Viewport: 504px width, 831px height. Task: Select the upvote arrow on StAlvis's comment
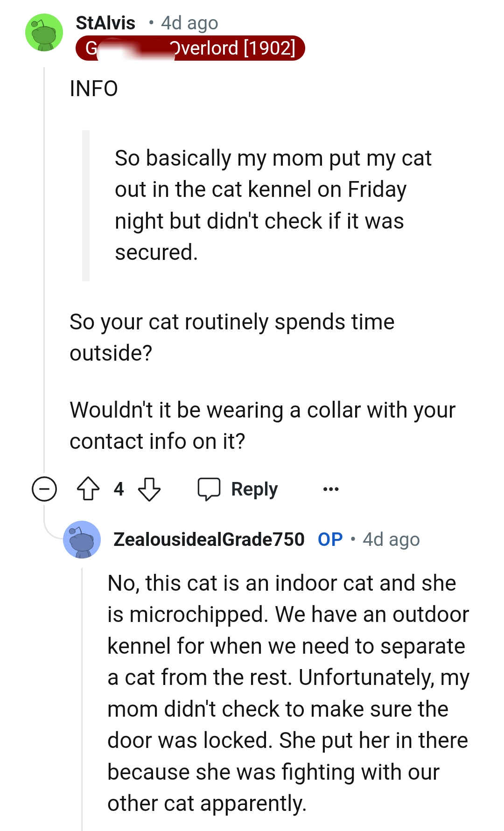pyautogui.click(x=89, y=489)
